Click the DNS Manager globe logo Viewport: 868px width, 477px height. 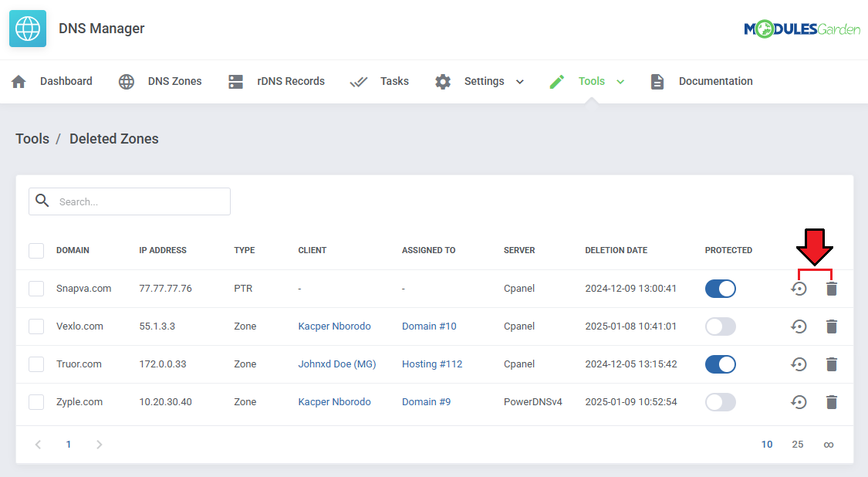point(28,29)
